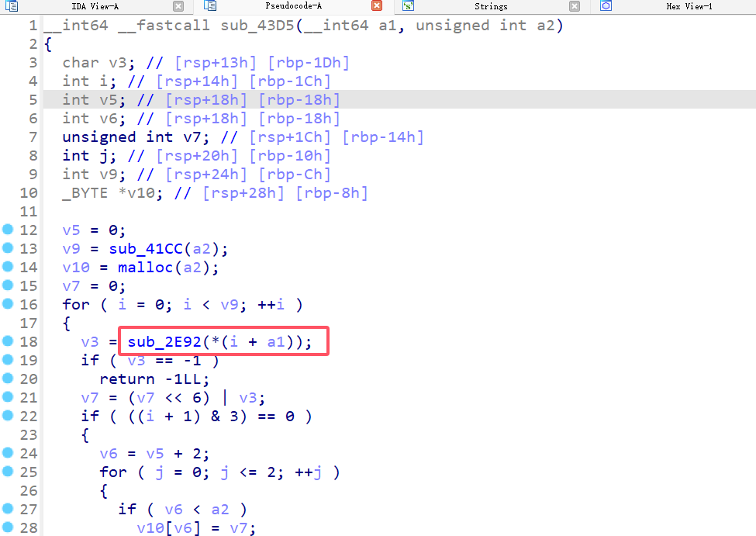Click 'for ( i = 0; i < v9; ++i )' line
Viewport: 756px width, 536px height.
pos(182,304)
